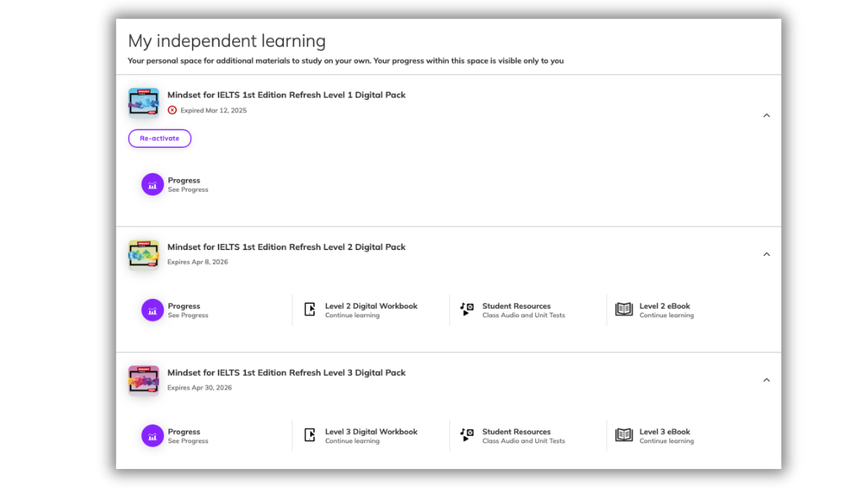Click the 'My independent learning' heading
Screen dimensions: 868x488
coord(226,41)
